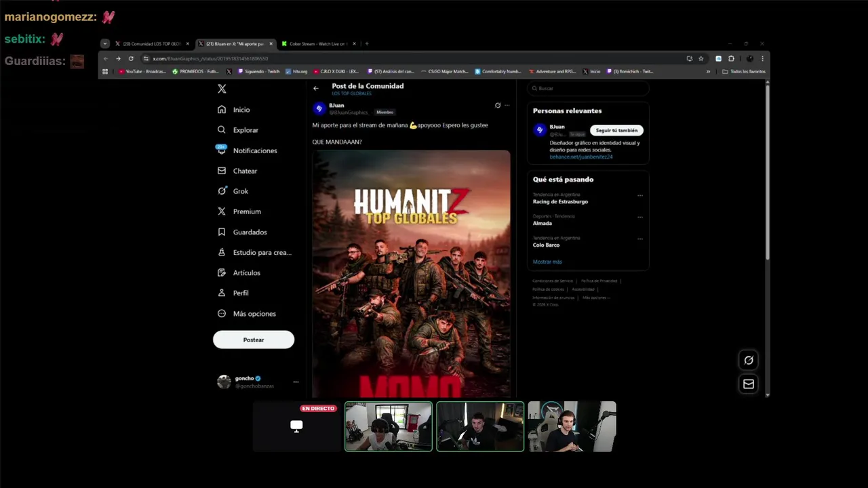Focus the Buscar search field

(x=588, y=88)
